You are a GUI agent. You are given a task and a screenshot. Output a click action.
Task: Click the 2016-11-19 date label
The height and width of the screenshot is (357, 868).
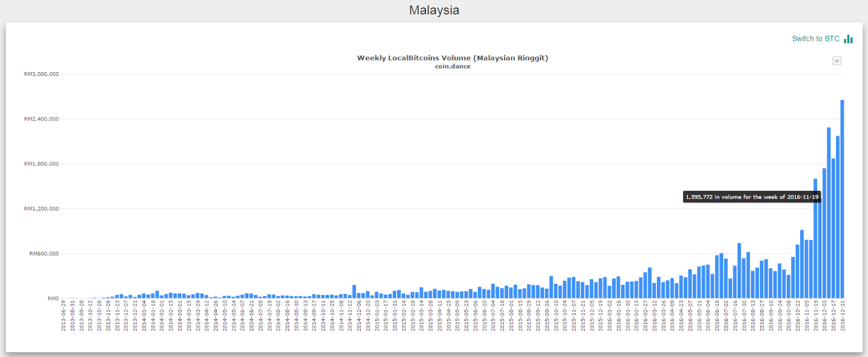[x=815, y=316]
